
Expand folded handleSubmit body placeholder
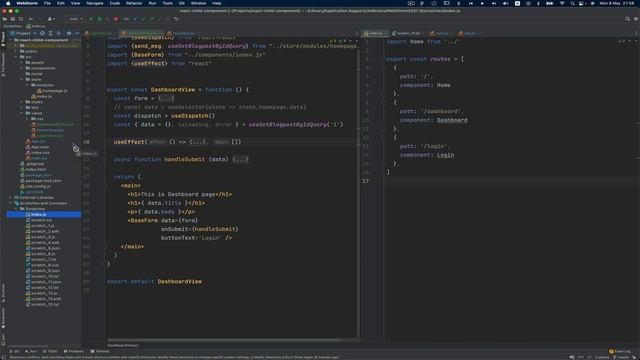pyautogui.click(x=240, y=159)
